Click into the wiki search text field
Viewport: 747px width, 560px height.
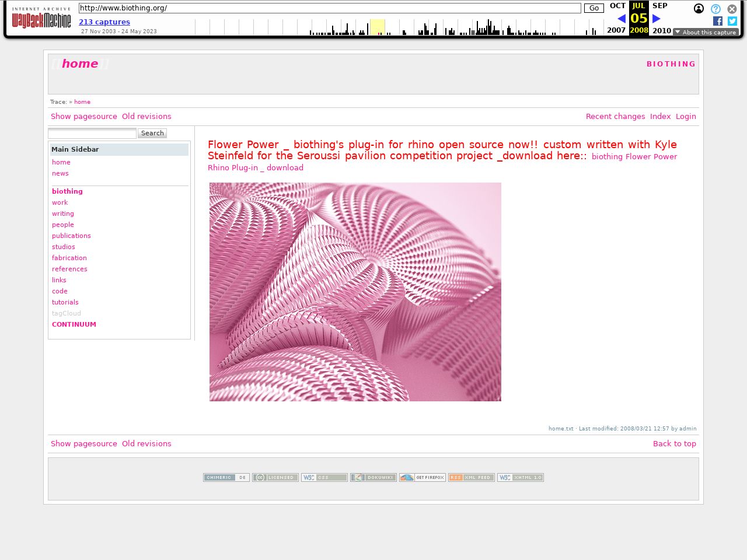(x=92, y=134)
